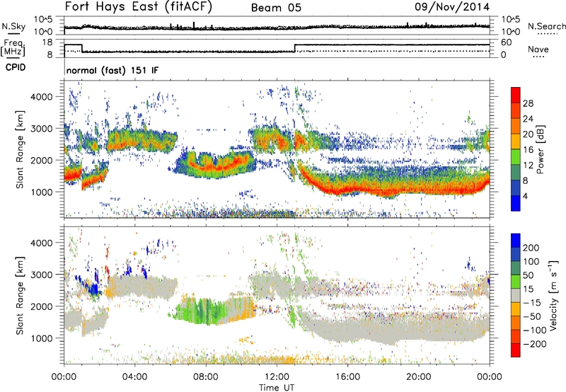
Task: Click the '20:00' time axis tick label
Action: [x=418, y=377]
